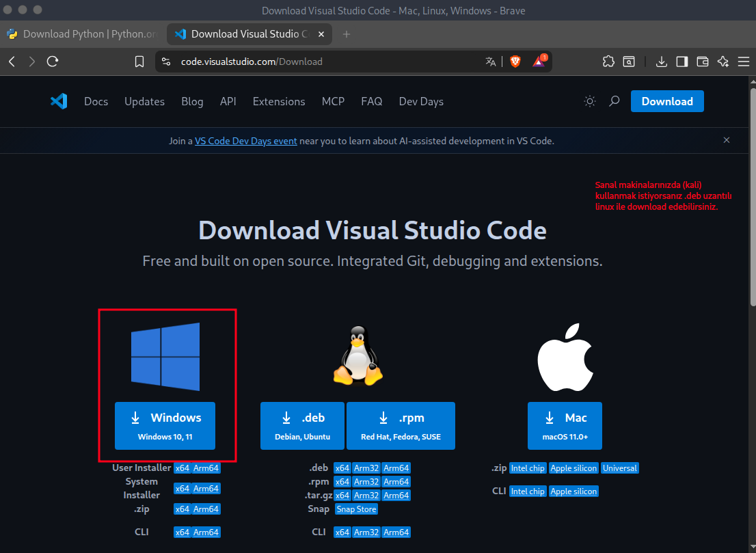Image resolution: width=756 pixels, height=553 pixels.
Task: Select Windows .zip x64 link
Action: tap(183, 509)
